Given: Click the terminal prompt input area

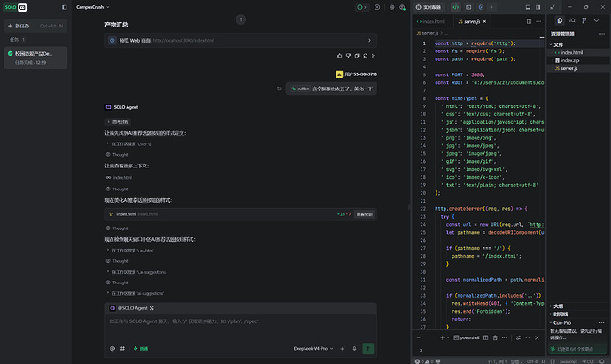Looking at the screenshot, I should point(479,350).
